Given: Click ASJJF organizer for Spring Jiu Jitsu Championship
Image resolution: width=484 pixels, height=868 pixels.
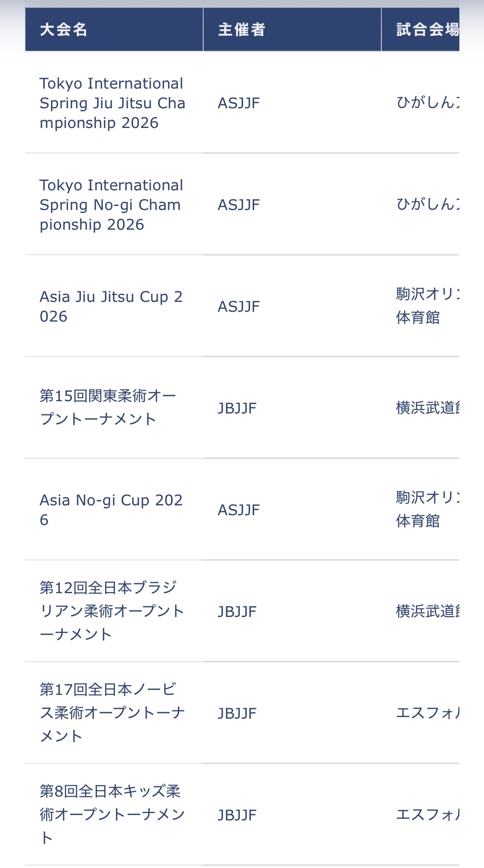Looking at the screenshot, I should coord(239,103).
